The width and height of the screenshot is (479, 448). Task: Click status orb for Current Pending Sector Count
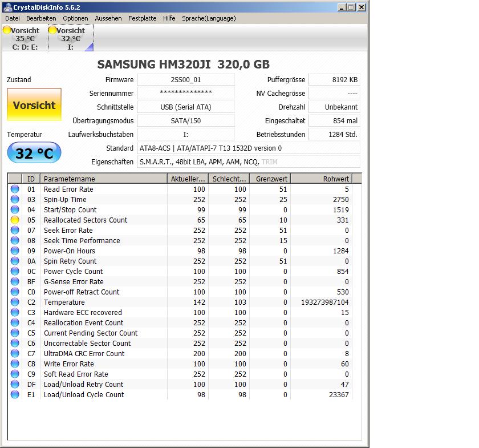tap(15, 333)
